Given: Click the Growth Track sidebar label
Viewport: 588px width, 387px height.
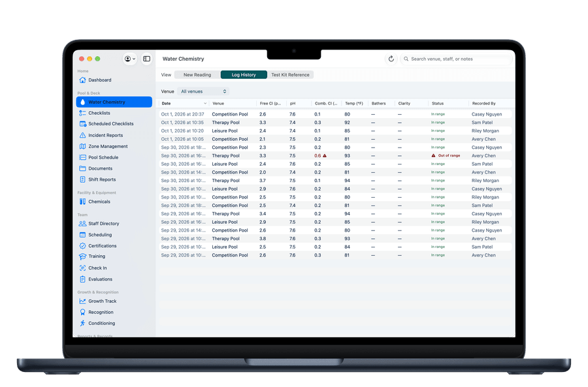Looking at the screenshot, I should (103, 301).
